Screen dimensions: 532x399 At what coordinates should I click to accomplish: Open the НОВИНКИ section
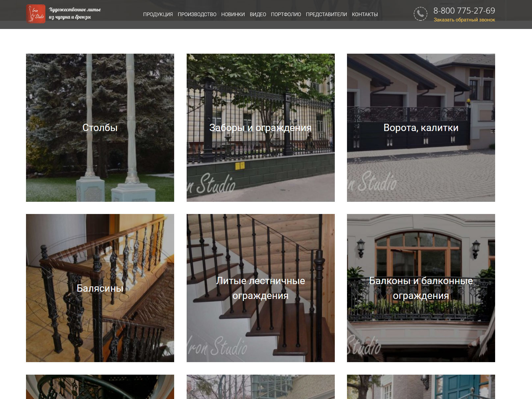tap(233, 14)
